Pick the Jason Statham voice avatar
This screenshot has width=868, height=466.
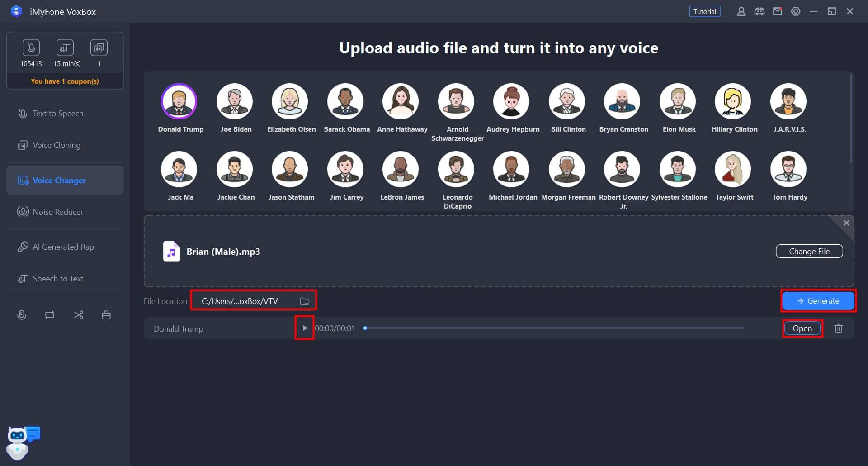(x=290, y=169)
